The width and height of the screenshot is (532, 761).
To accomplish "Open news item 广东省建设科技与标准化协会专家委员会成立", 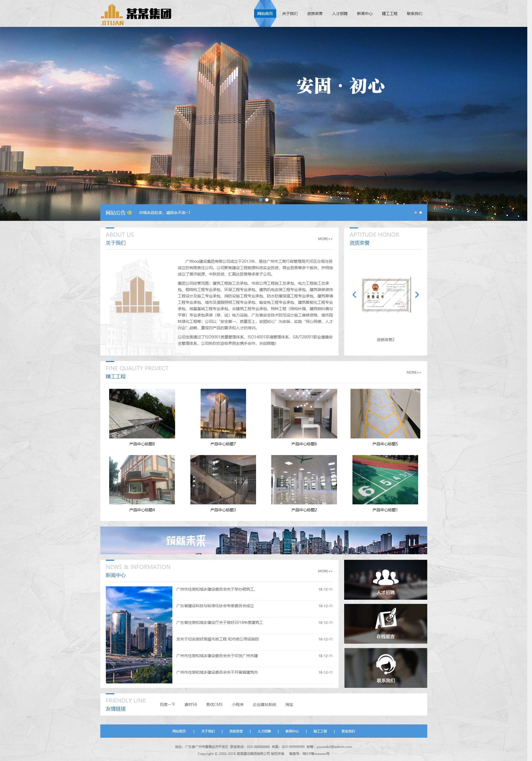I will pyautogui.click(x=215, y=606).
